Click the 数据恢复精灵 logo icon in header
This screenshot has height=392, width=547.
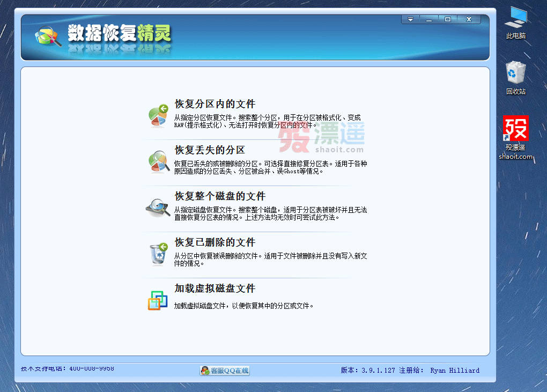[48, 36]
